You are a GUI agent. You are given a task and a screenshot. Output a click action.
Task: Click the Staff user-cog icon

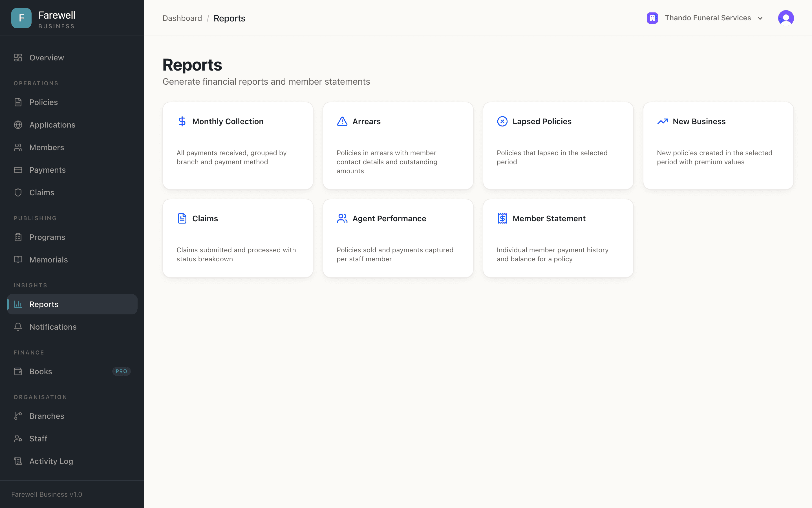(x=18, y=439)
